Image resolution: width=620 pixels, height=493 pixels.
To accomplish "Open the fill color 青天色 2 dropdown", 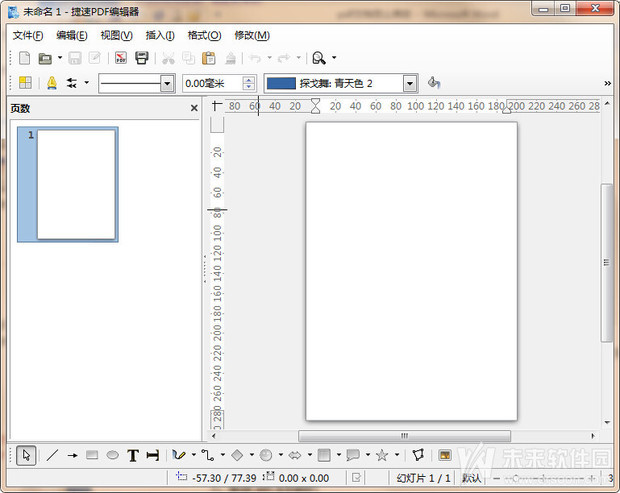I will pyautogui.click(x=410, y=83).
